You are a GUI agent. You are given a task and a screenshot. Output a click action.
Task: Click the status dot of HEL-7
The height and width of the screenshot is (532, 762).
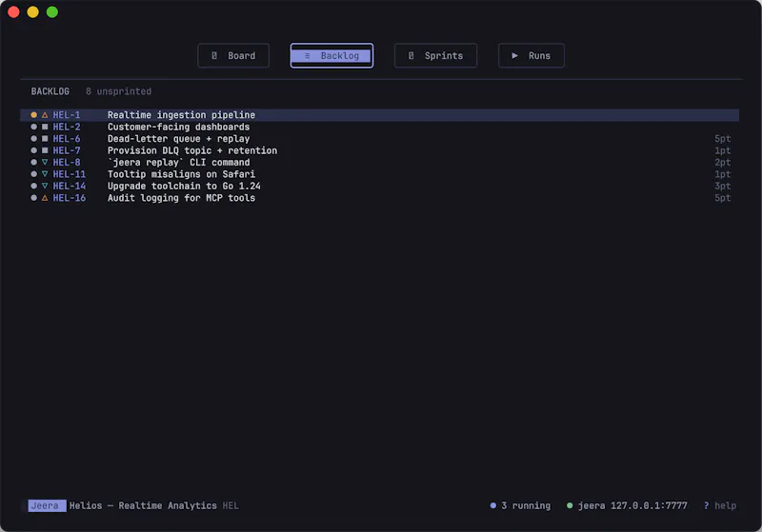(x=33, y=150)
